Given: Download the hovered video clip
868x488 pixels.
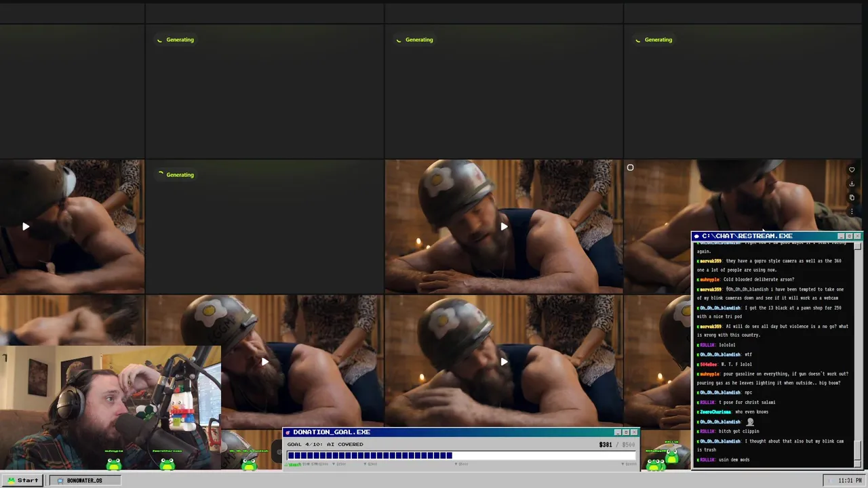Looking at the screenshot, I should (x=852, y=184).
